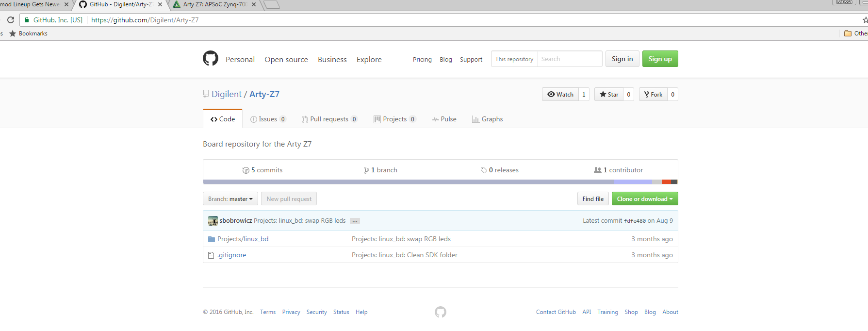Watch the Arty-Z7 repository

click(560, 94)
